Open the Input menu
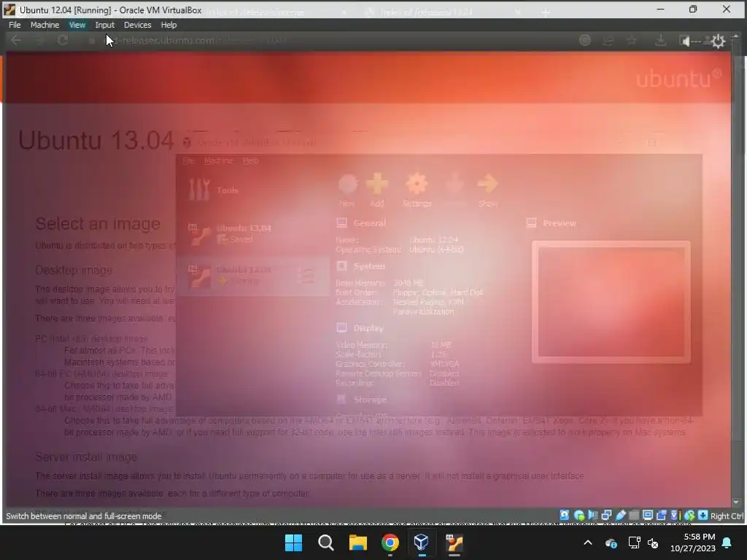 click(105, 25)
